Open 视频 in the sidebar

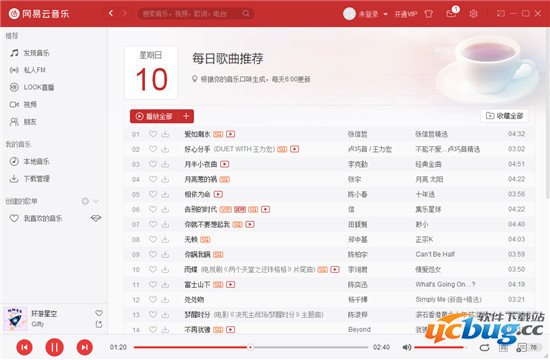point(23,104)
